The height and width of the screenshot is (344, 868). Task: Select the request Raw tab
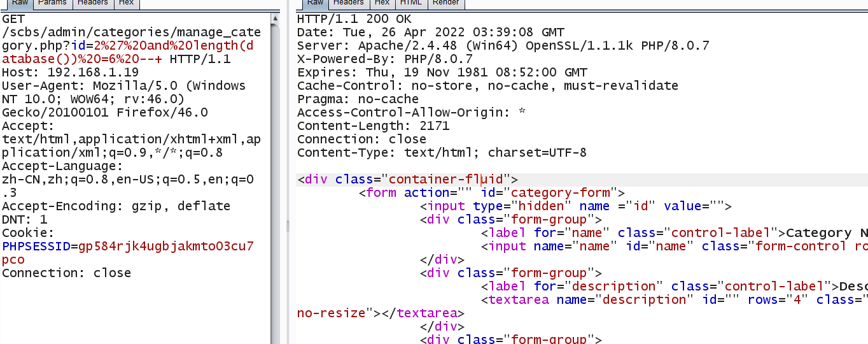[x=19, y=3]
